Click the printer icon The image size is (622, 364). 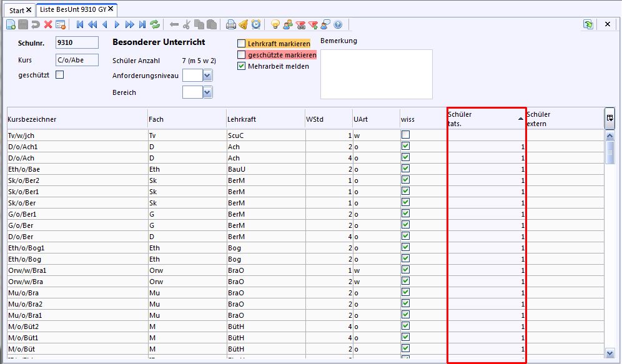(x=231, y=24)
